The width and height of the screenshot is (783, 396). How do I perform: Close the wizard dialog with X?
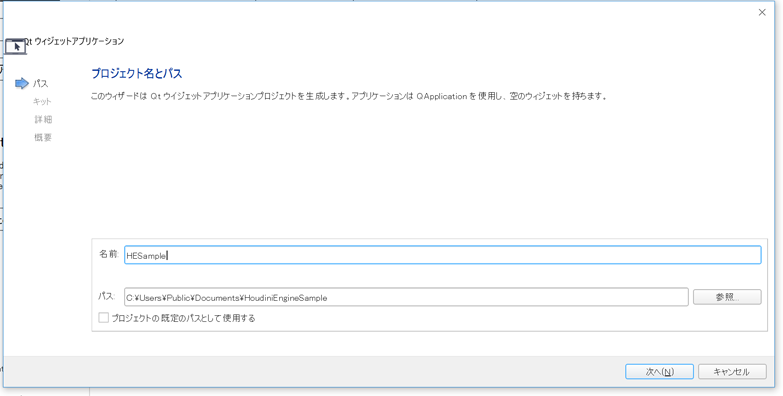pyautogui.click(x=762, y=12)
